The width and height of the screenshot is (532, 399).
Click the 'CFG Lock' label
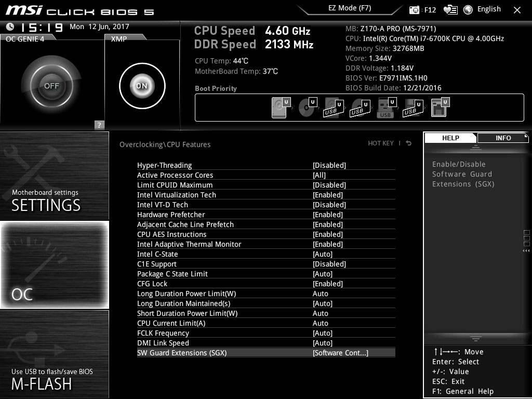click(x=152, y=284)
